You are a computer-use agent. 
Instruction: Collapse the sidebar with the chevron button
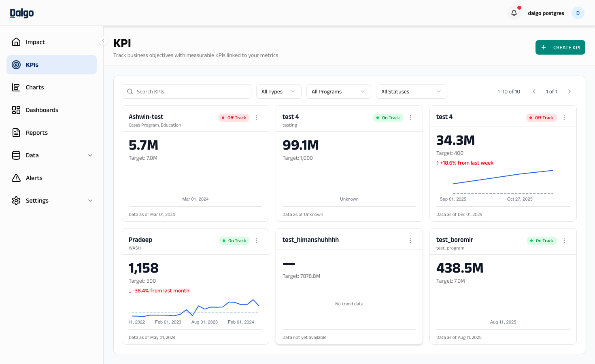tap(103, 40)
